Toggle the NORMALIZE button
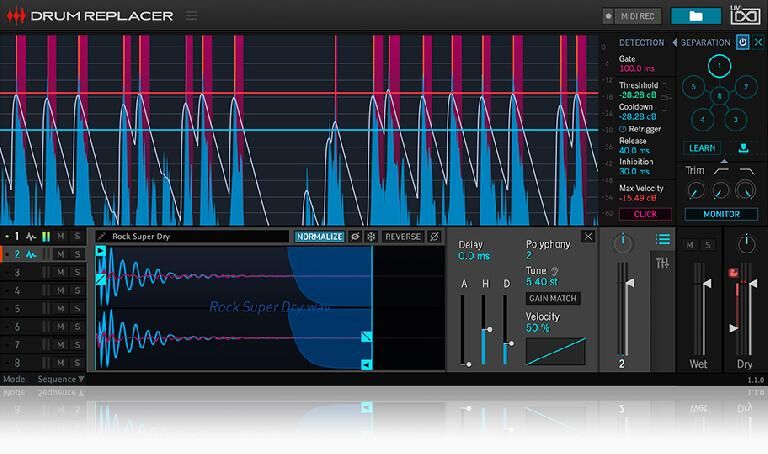Viewport: 768px width, 454px height. pos(319,237)
